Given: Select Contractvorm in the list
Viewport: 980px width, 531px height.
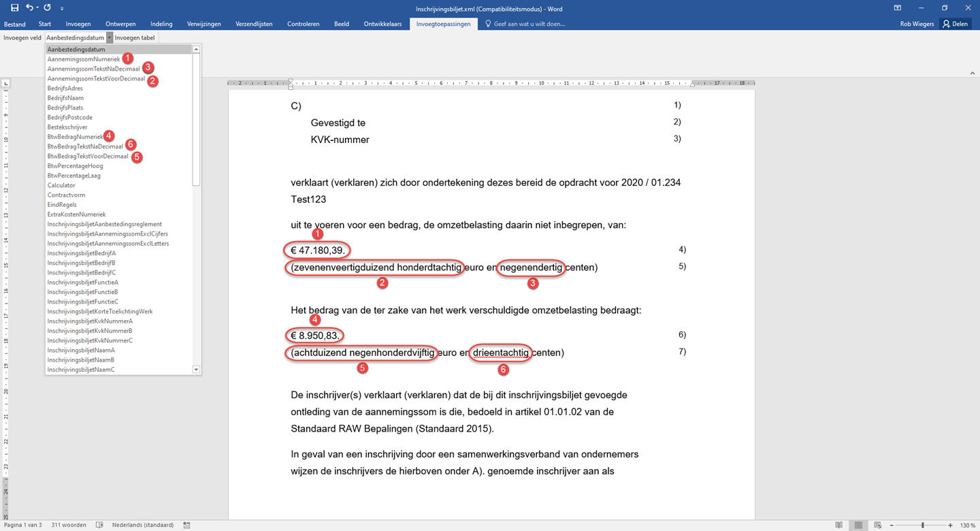Looking at the screenshot, I should pos(66,195).
